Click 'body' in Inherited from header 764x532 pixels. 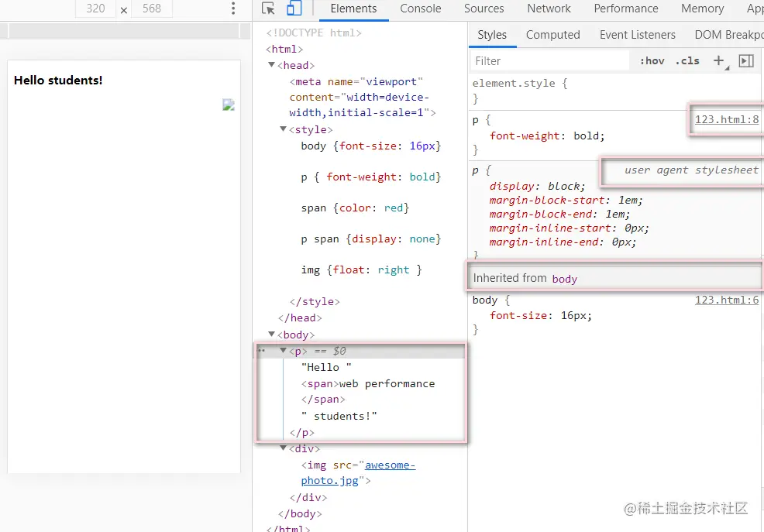[564, 279]
